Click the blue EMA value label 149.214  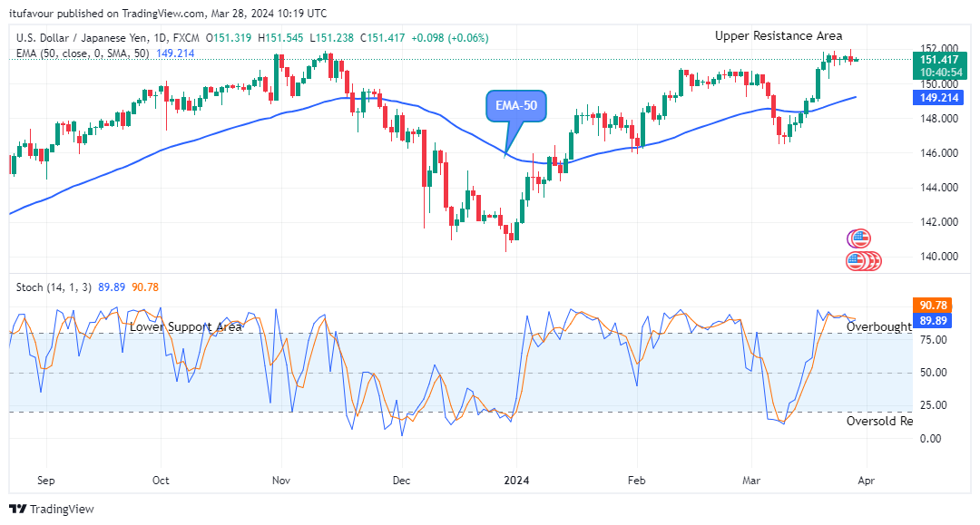pos(938,97)
